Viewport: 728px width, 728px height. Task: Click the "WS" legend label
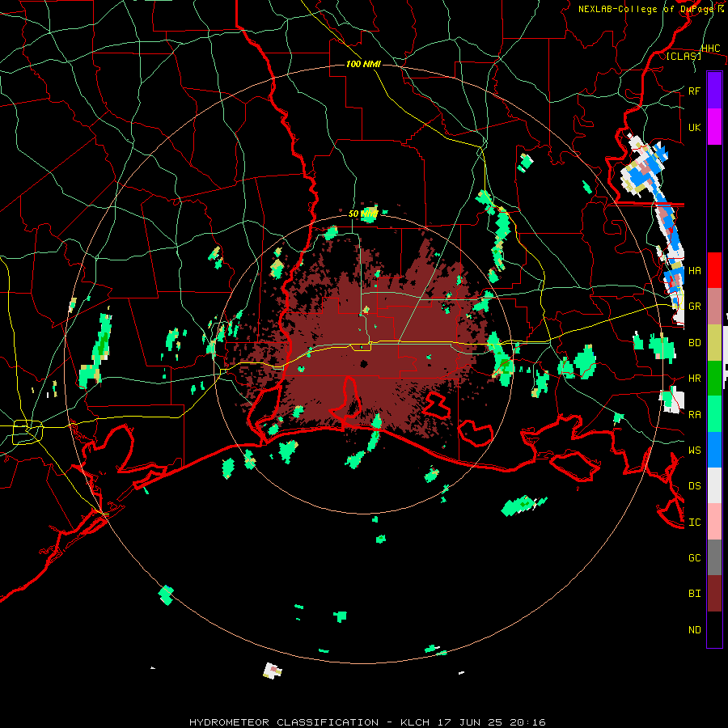695,450
